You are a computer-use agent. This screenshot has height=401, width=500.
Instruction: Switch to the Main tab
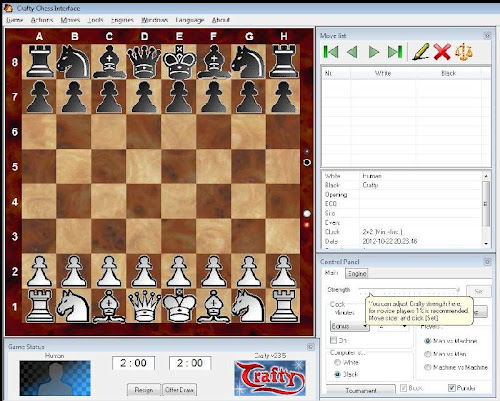[331, 273]
